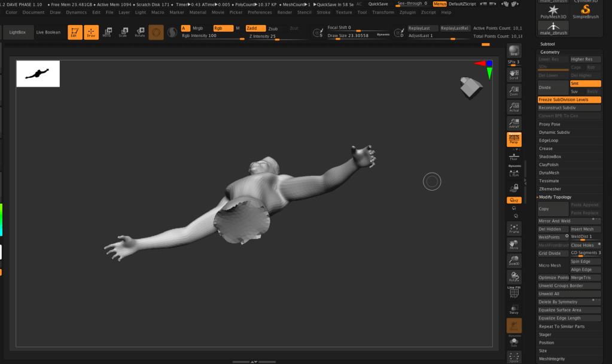The height and width of the screenshot is (364, 612).
Task: Click the Freeze SubDivision Levels button
Action: (569, 100)
